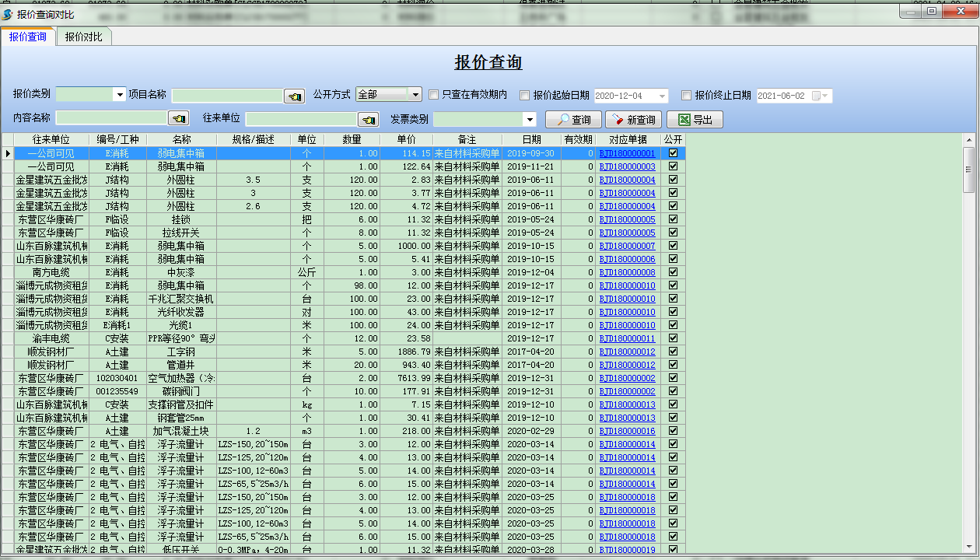Enable 只查在有效期内 checkbox
Image resolution: width=980 pixels, height=560 pixels.
pos(432,95)
